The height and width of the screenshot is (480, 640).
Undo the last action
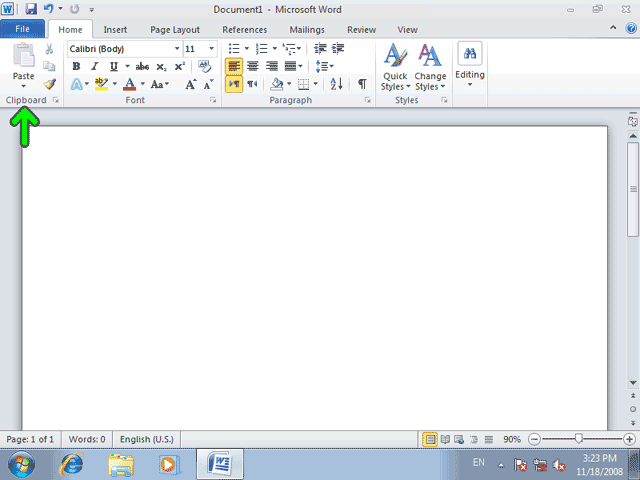click(x=48, y=9)
